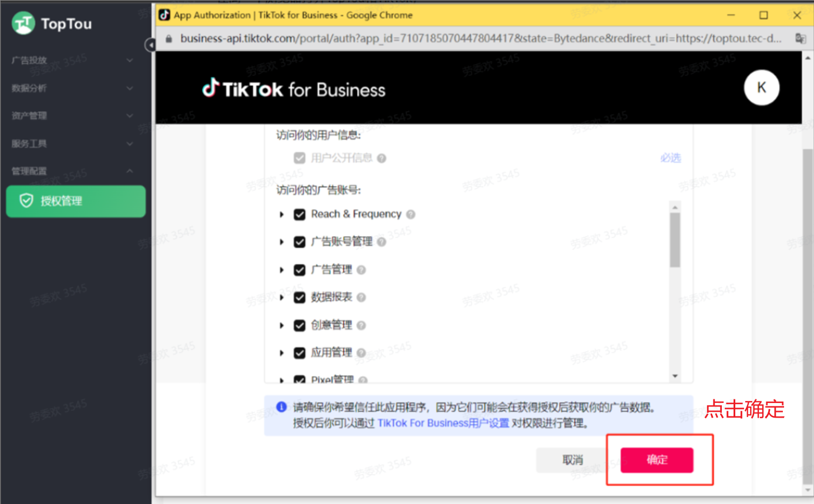Image resolution: width=814 pixels, height=504 pixels.
Task: Click the blue info icon in the notice
Action: point(282,407)
